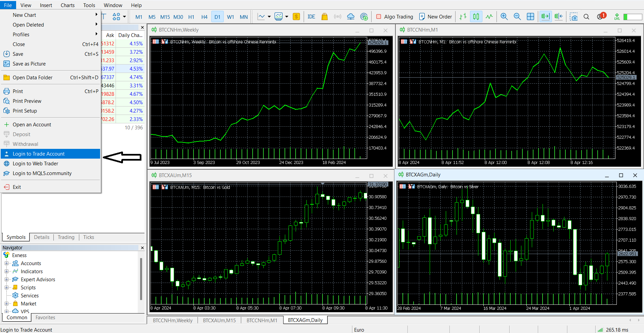Choose Login to Web Trader
Screen dimensions: 644x333
(51, 163)
